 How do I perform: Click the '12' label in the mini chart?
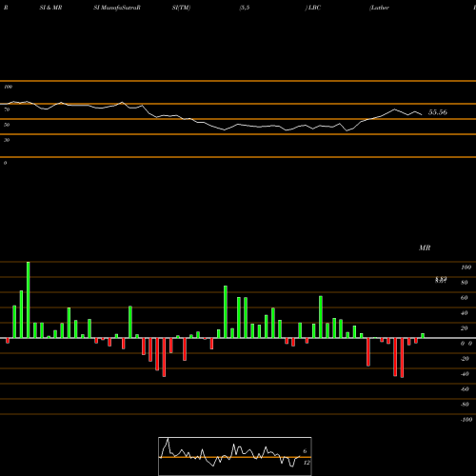(307, 463)
